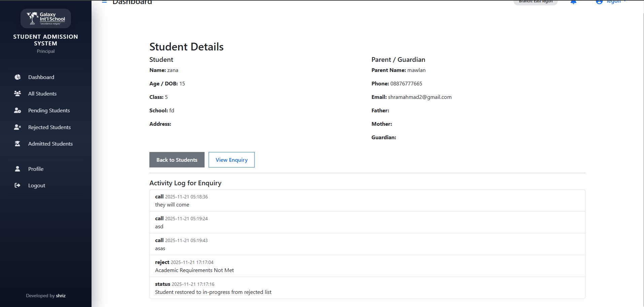Click the View Enquiry button

[231, 160]
